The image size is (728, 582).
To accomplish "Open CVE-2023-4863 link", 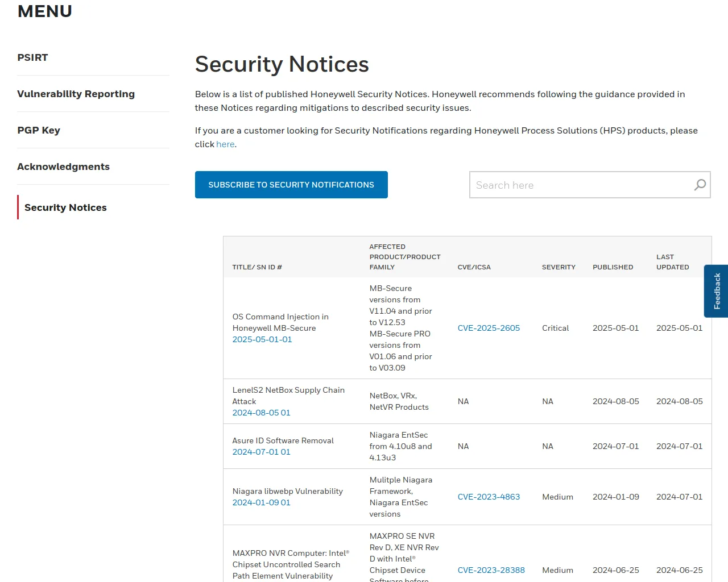I will [x=489, y=497].
